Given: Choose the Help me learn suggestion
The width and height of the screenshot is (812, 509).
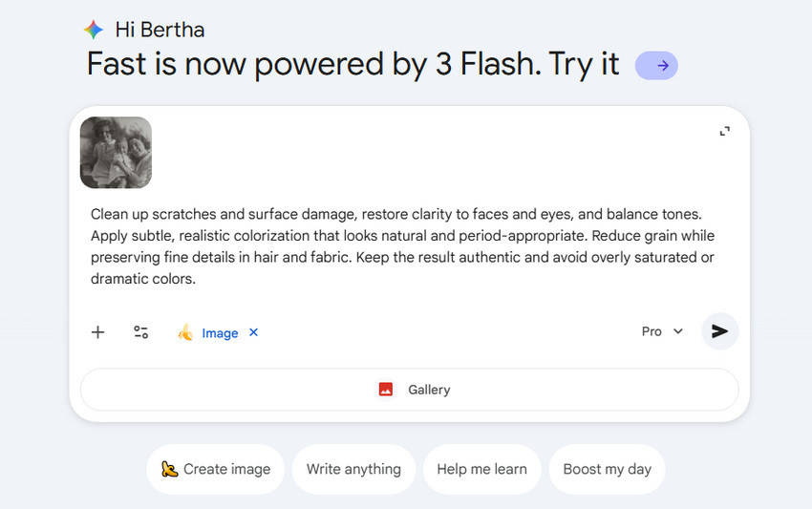Looking at the screenshot, I should [x=481, y=469].
